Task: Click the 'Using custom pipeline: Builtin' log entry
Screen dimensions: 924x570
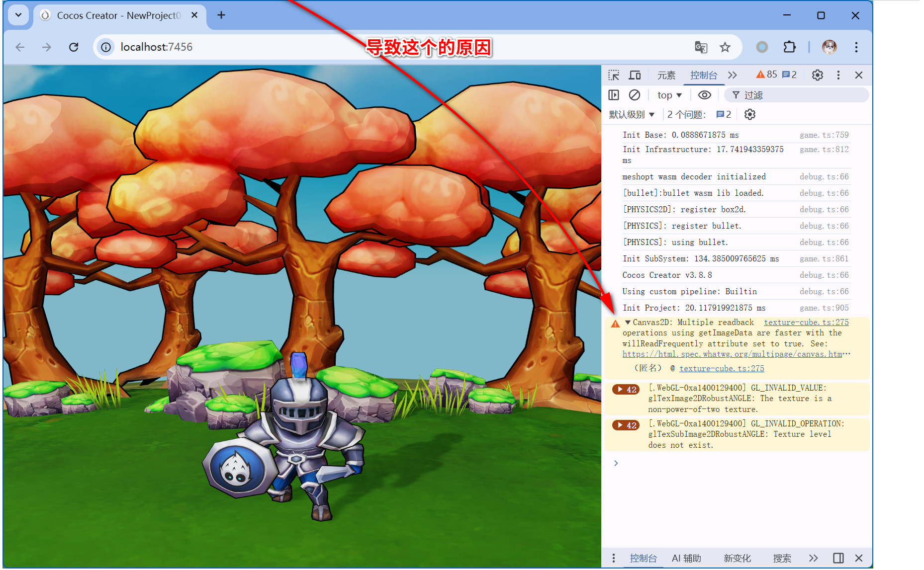Action: click(689, 292)
